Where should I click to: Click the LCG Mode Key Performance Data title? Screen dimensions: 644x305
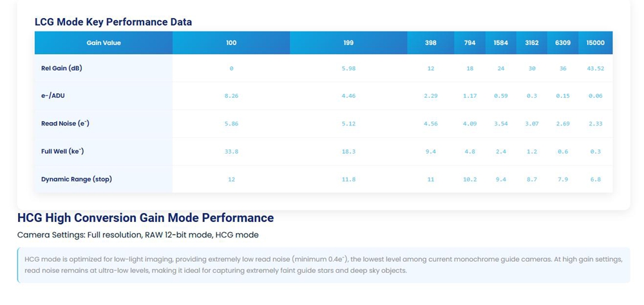(x=113, y=22)
